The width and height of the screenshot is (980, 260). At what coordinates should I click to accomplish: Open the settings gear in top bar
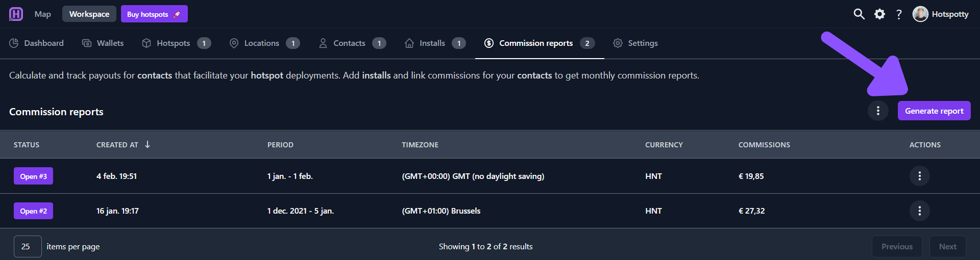pyautogui.click(x=879, y=14)
